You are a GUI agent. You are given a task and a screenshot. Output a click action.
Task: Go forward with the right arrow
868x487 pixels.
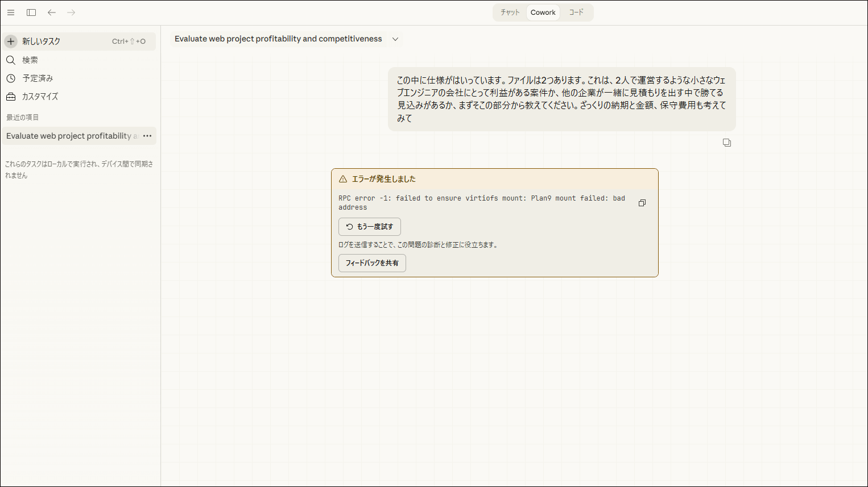coord(71,13)
